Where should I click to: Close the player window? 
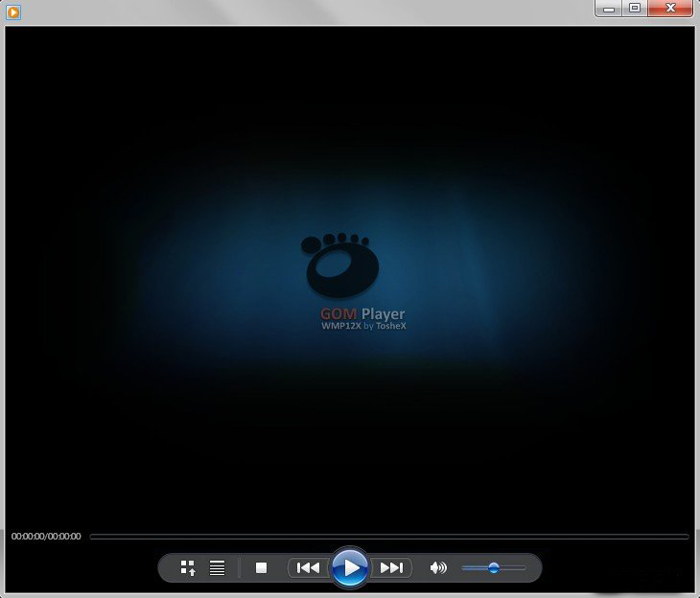[670, 9]
